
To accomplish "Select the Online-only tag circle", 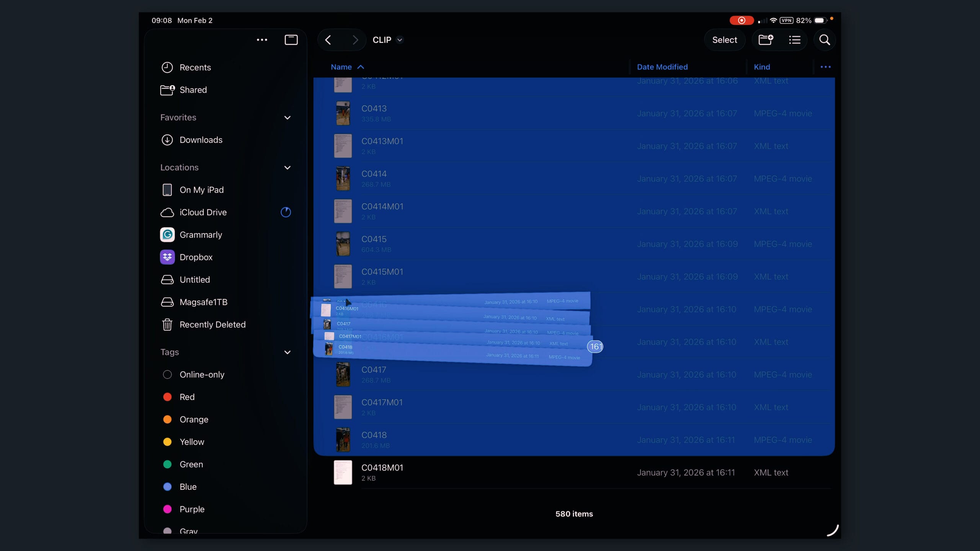I will [x=167, y=375].
